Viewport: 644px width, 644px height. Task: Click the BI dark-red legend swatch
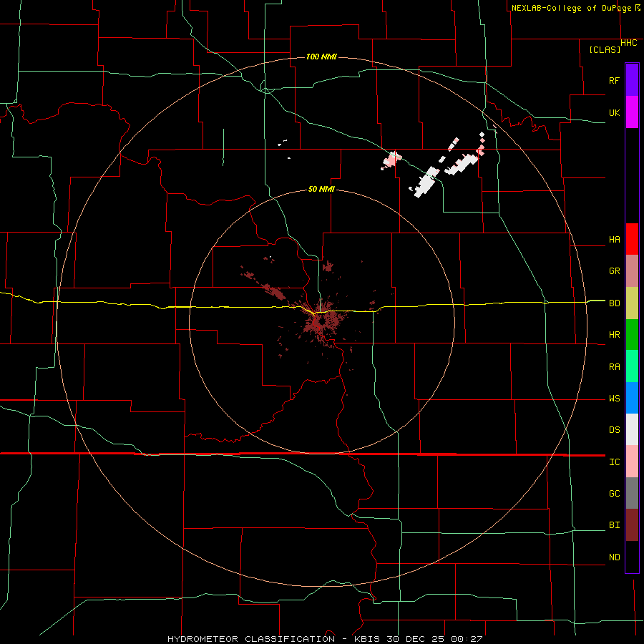[632, 525]
